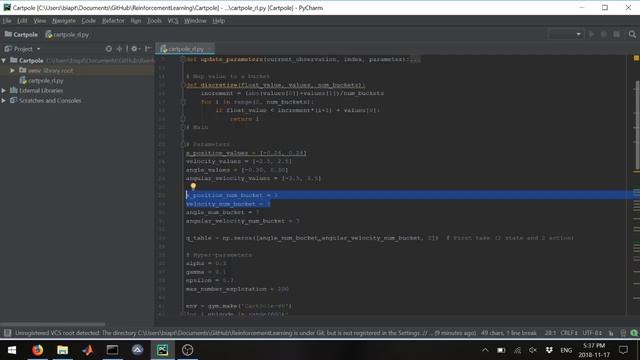This screenshot has width=640, height=360.
Task: Toggle the read-only lock icon in status bar
Action: click(x=611, y=333)
